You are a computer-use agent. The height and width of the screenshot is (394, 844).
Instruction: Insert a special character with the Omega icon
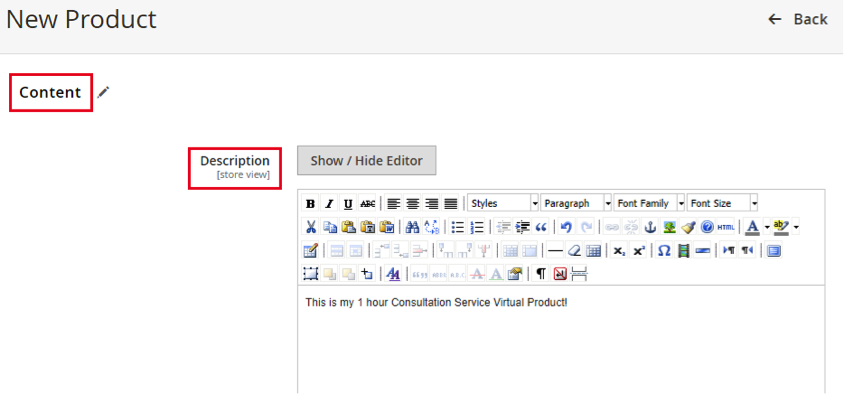click(x=664, y=251)
